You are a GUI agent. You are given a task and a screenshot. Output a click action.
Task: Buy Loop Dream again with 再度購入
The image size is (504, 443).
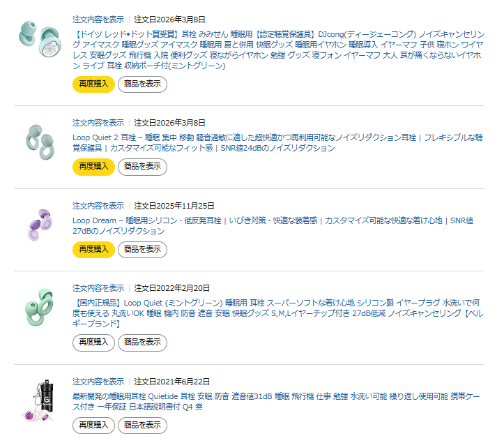click(93, 249)
